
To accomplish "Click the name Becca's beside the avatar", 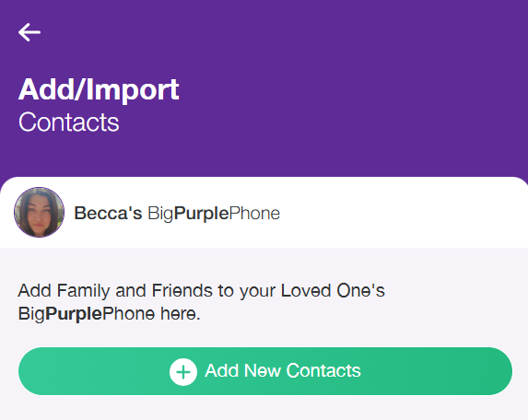I will point(108,213).
